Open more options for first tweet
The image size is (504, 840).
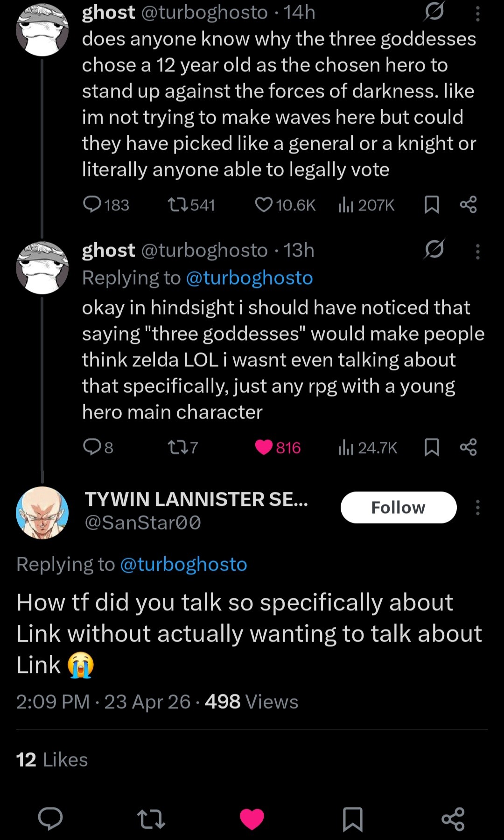pos(477,14)
